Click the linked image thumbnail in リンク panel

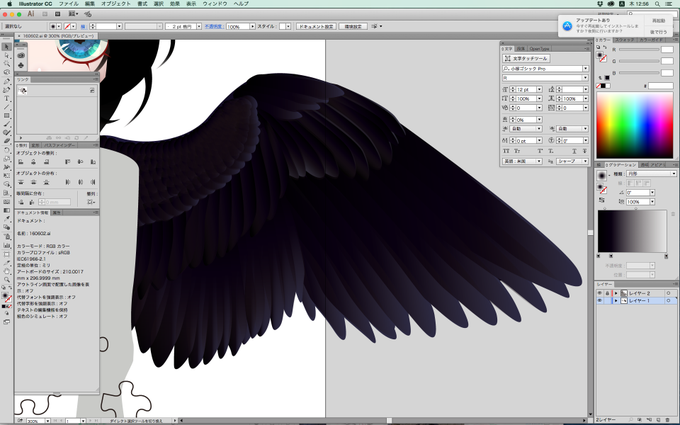pyautogui.click(x=23, y=90)
